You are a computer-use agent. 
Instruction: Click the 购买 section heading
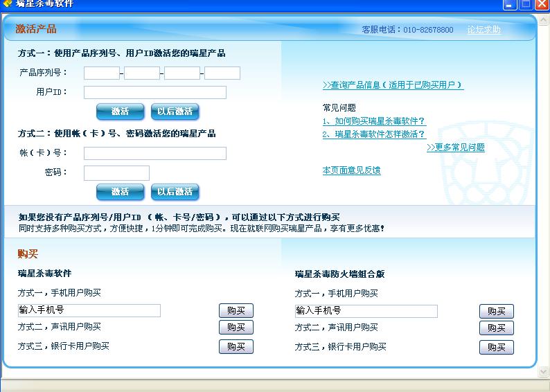(27, 253)
